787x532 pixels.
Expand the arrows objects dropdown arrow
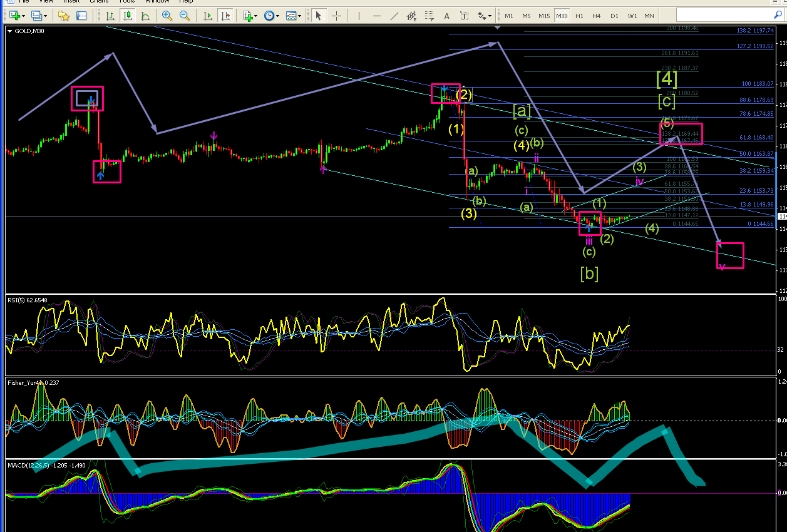pyautogui.click(x=490, y=16)
